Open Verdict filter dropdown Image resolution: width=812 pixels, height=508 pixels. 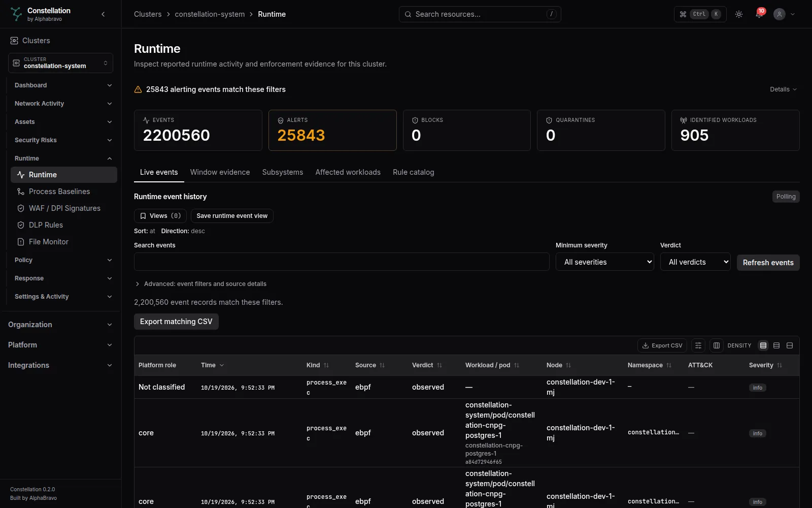tap(695, 262)
